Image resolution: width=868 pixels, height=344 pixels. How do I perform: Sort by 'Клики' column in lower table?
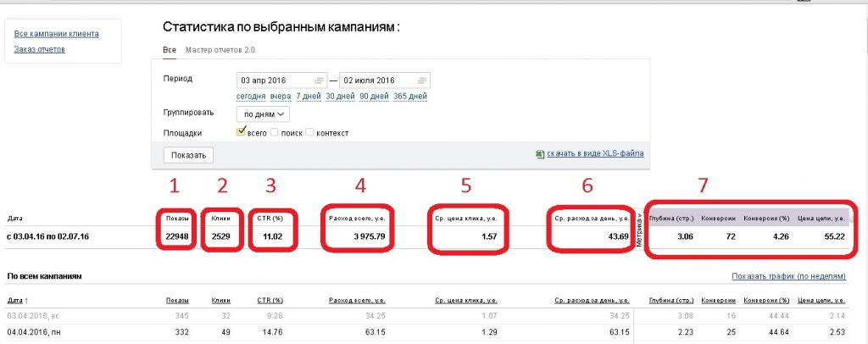click(221, 300)
